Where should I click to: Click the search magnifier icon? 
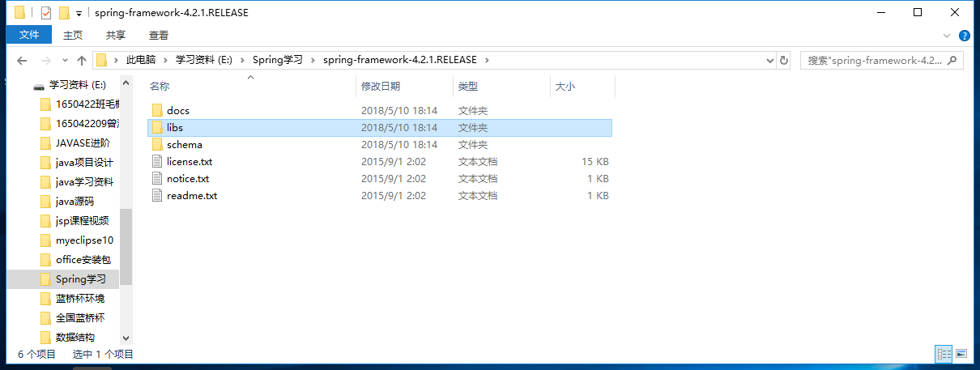(953, 60)
